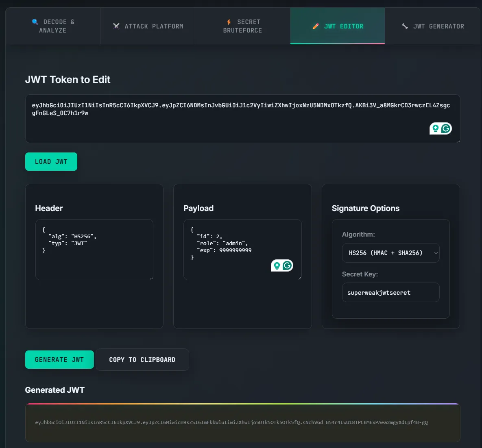
Task: Click the crossed swords Attack Platform icon
Action: pyautogui.click(x=116, y=26)
